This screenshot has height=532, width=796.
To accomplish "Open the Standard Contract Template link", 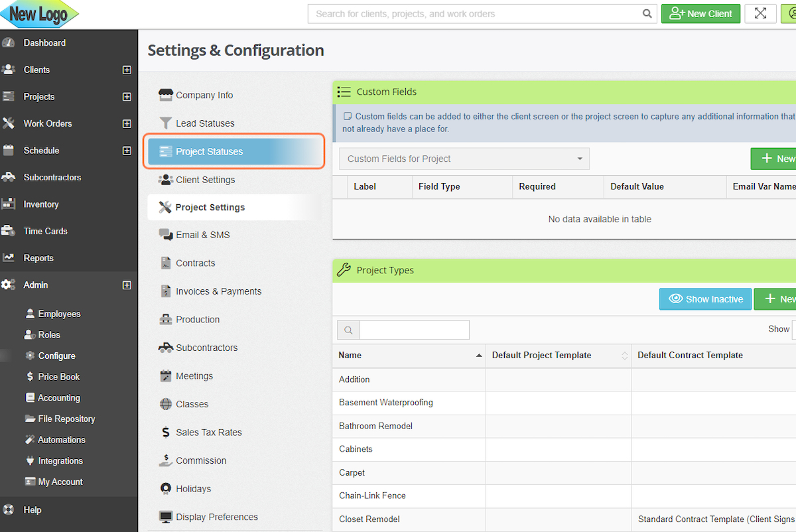I will [713, 519].
